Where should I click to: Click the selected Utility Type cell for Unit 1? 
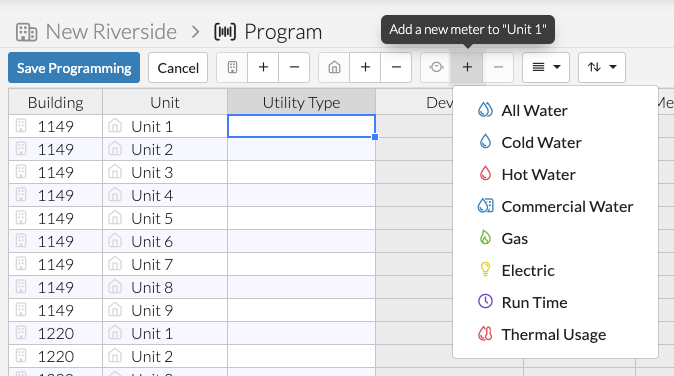point(301,126)
